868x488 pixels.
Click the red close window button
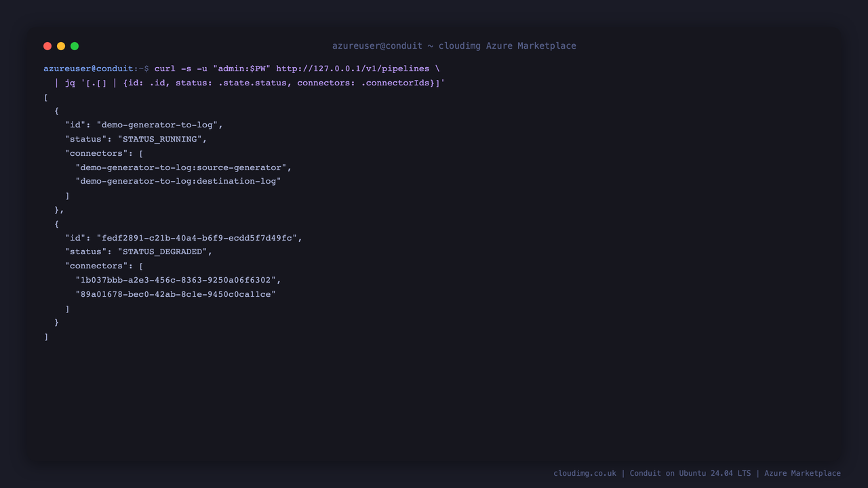click(x=47, y=46)
